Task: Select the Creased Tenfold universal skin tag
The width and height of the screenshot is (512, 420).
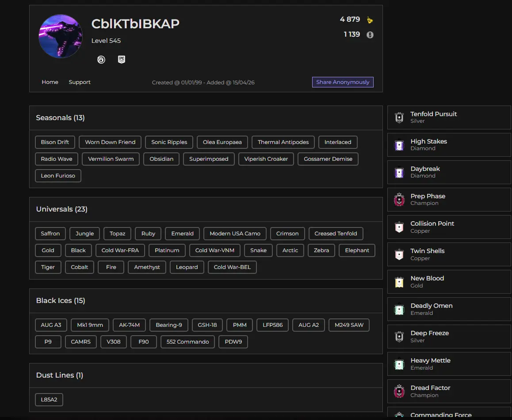Action: coord(336,234)
